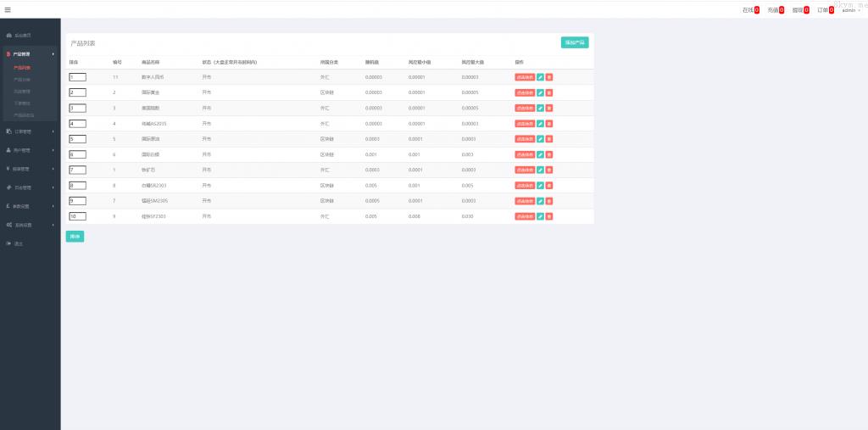Click the edit pencil icon for 数字人民币
The height and width of the screenshot is (430, 868).
(x=541, y=77)
